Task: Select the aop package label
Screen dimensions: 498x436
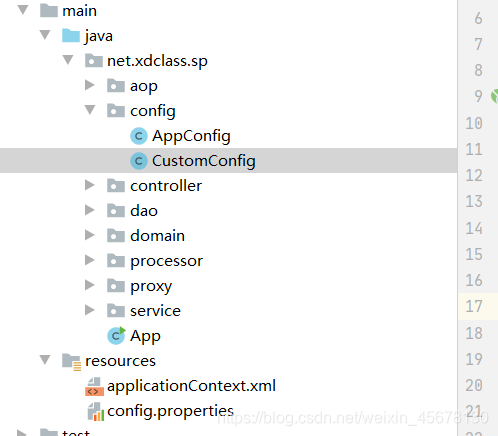Action: click(x=144, y=86)
